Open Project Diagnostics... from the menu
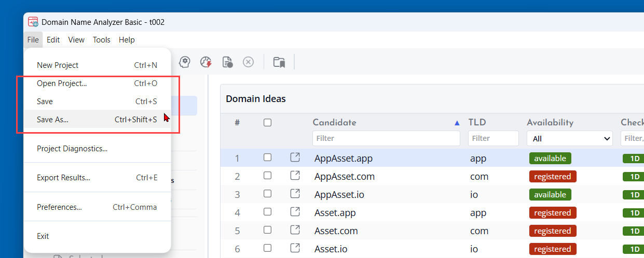This screenshot has height=258, width=644. (x=97, y=149)
